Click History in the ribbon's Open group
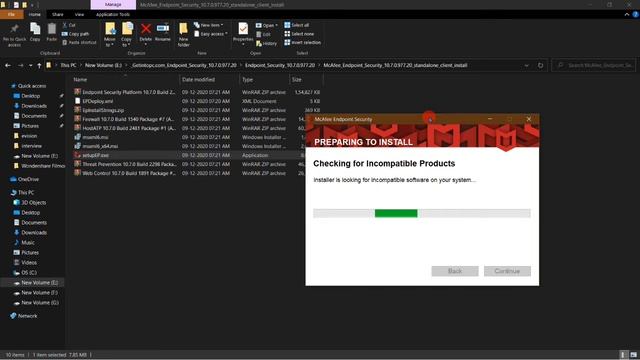640x360 pixels. (266, 43)
